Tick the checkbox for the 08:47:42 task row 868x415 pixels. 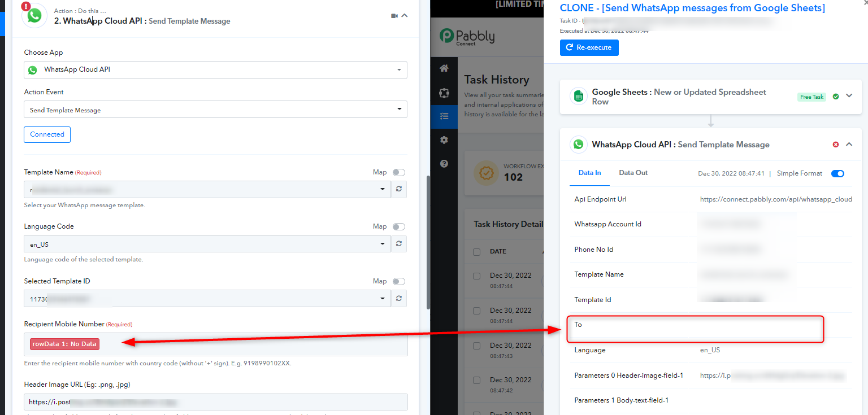[476, 381]
